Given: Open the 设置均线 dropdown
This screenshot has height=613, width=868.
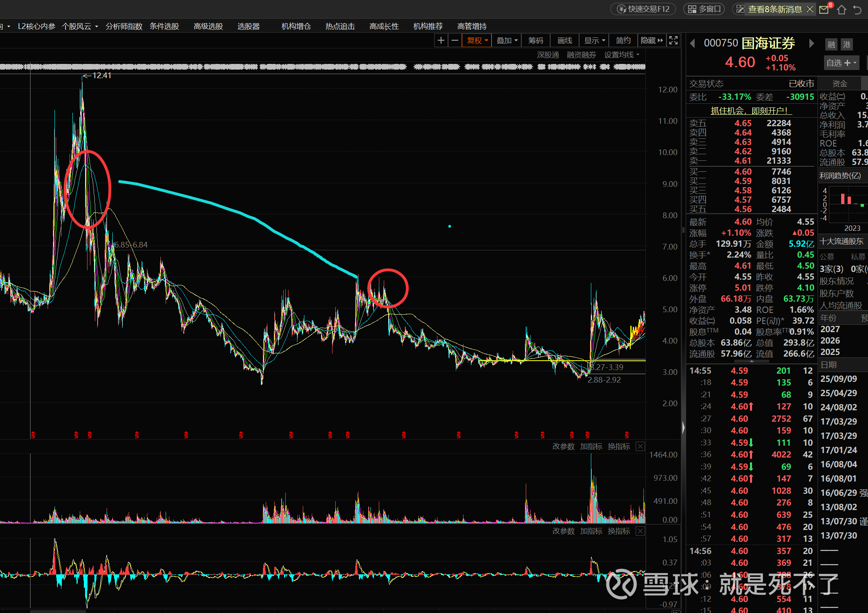Looking at the screenshot, I should click(621, 55).
